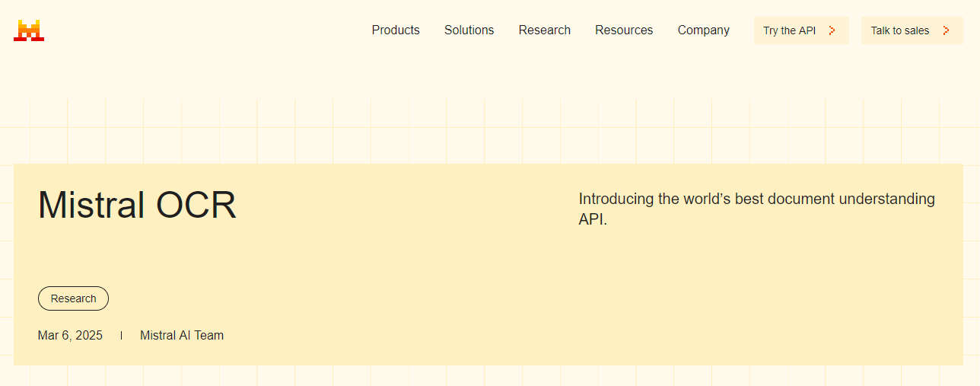Click the Try the API button
This screenshot has height=386, width=980.
pyautogui.click(x=801, y=30)
